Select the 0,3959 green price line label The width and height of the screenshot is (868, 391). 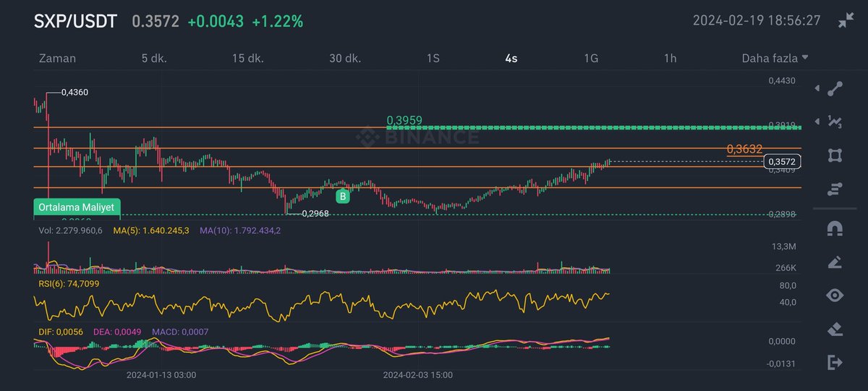click(404, 120)
